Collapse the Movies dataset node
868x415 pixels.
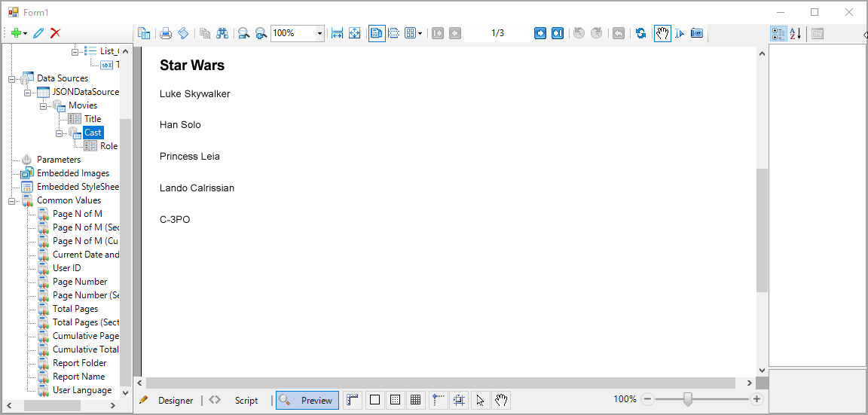pos(43,105)
